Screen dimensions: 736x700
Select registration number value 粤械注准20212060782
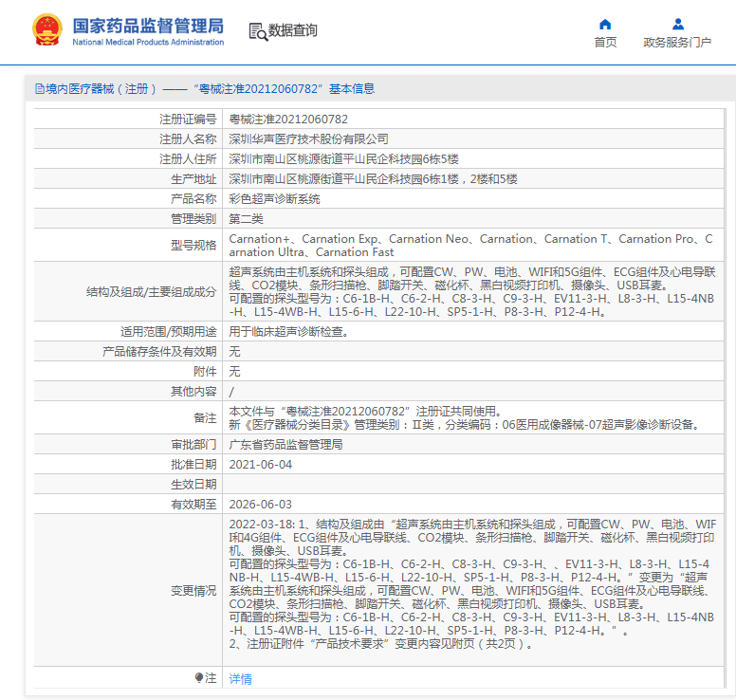pos(288,120)
